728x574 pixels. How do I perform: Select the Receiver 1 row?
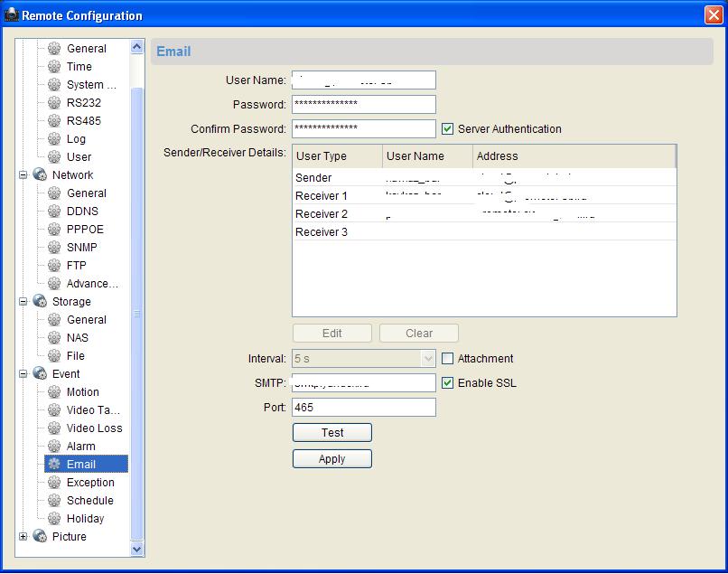coord(484,195)
